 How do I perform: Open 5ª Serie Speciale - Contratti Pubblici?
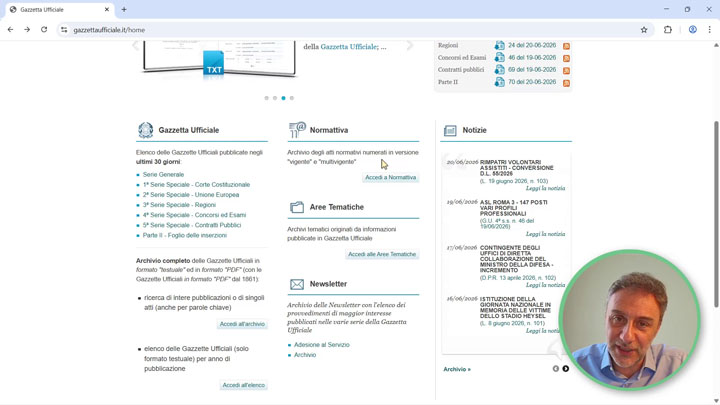click(x=191, y=225)
